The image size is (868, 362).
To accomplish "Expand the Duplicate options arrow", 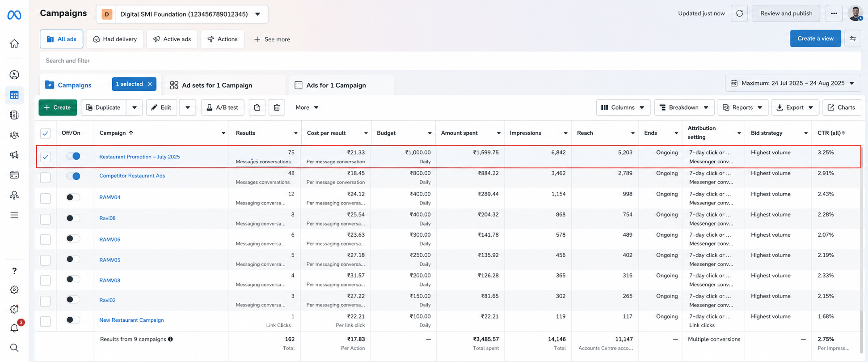I will click(x=135, y=107).
